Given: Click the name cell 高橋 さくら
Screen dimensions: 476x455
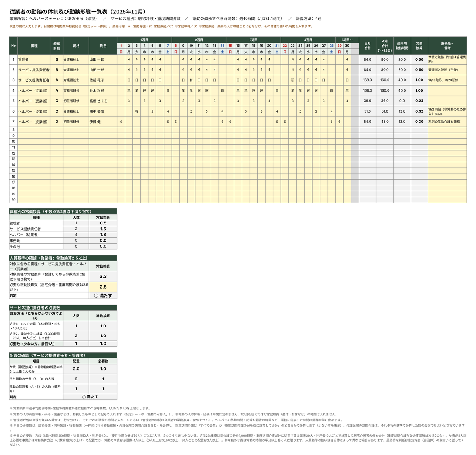Looking at the screenshot, I should click(103, 101).
